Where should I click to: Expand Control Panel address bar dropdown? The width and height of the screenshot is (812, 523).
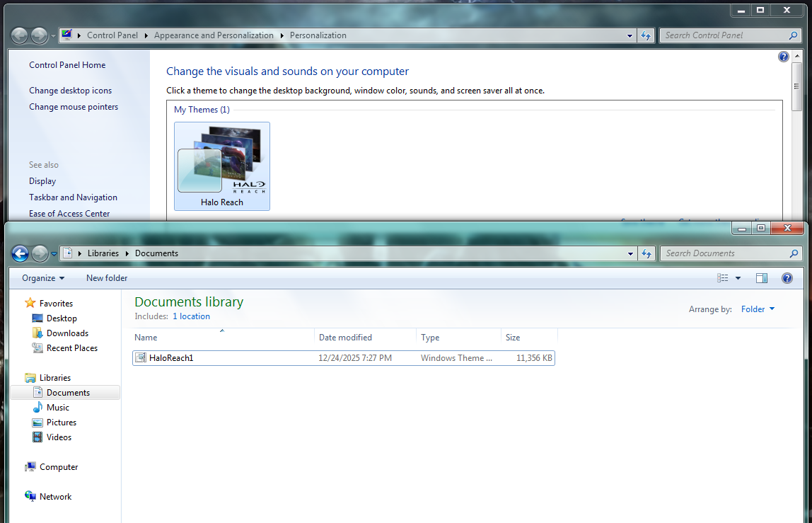[630, 35]
